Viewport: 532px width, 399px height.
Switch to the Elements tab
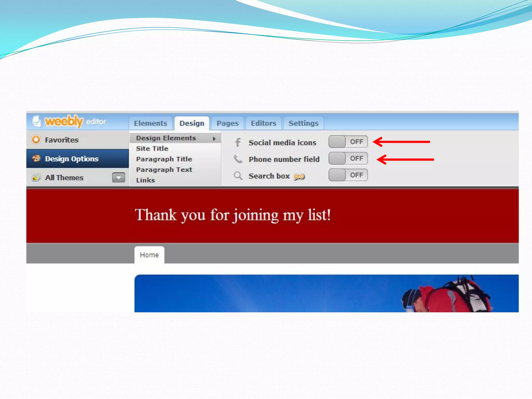point(150,123)
